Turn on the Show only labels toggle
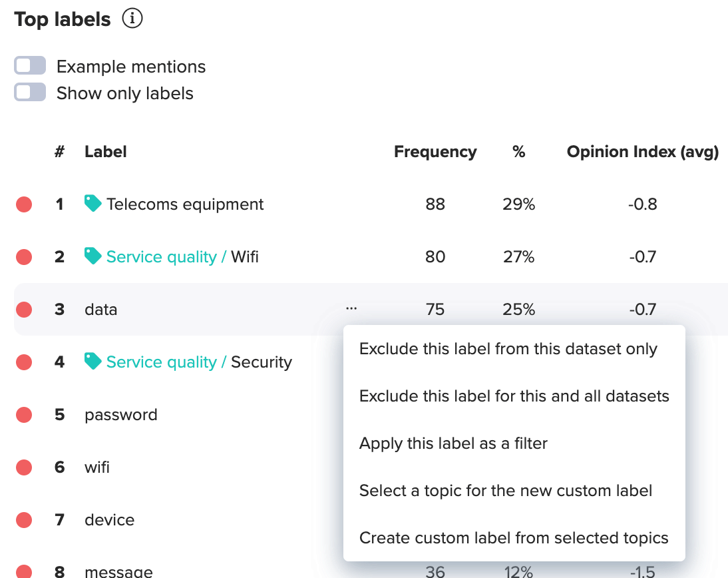Viewport: 728px width, 578px height. pyautogui.click(x=30, y=93)
